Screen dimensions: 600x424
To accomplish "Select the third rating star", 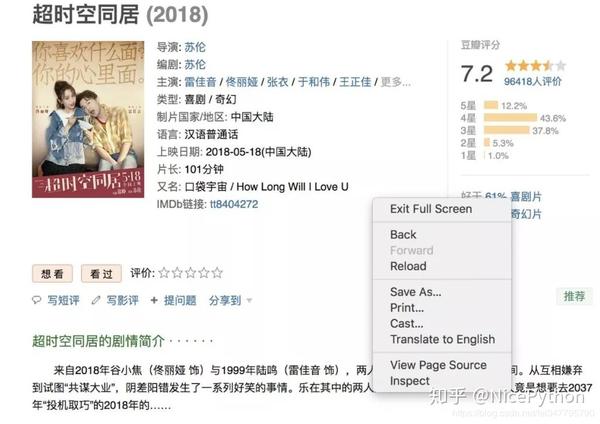I will tap(190, 273).
